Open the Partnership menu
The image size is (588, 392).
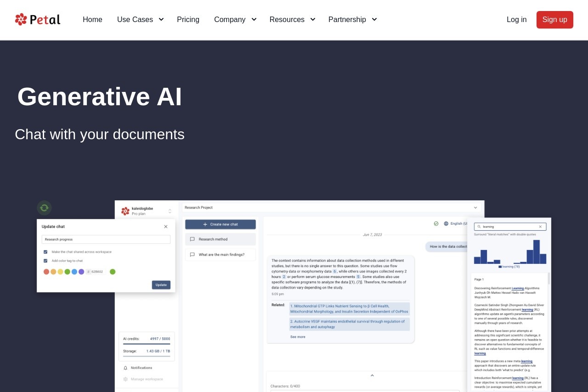347,19
